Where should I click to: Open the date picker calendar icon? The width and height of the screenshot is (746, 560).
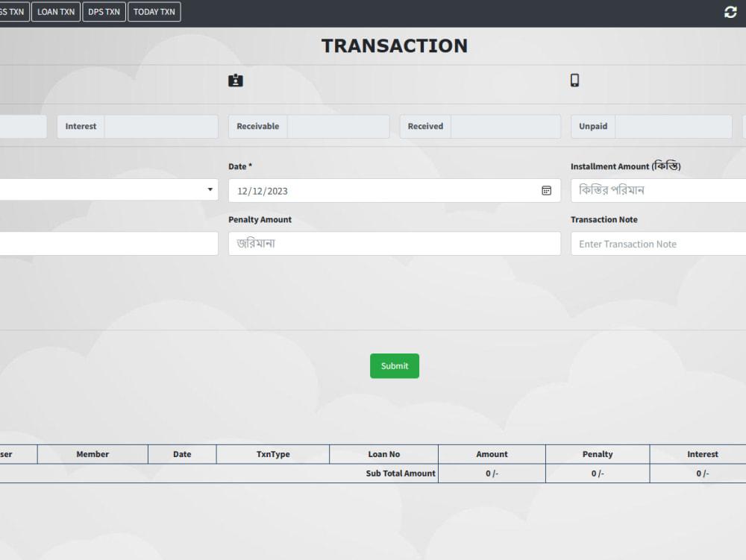(x=546, y=191)
